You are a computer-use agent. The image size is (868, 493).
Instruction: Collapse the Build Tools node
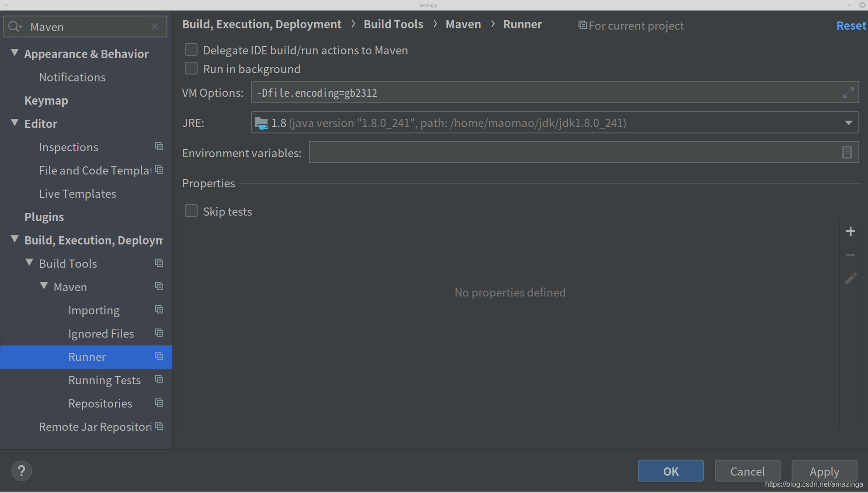(x=29, y=262)
